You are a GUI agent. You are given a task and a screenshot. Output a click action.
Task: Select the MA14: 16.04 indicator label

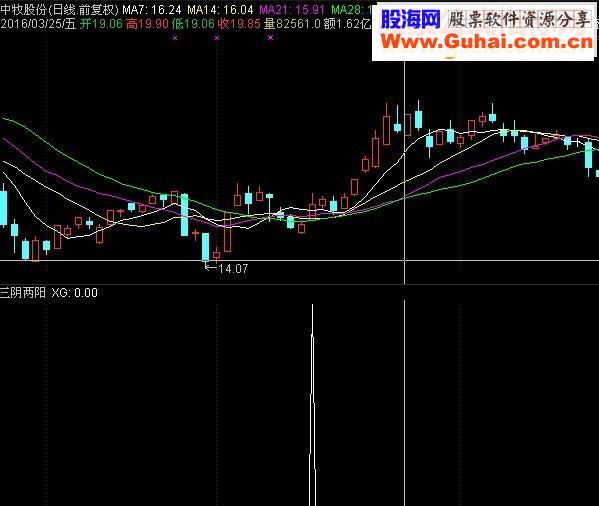pos(220,10)
